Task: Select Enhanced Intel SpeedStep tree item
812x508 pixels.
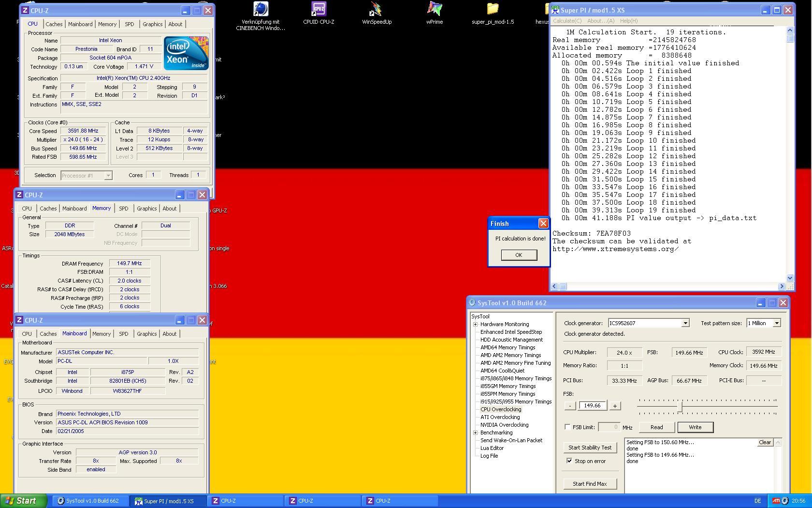Action: pyautogui.click(x=511, y=332)
